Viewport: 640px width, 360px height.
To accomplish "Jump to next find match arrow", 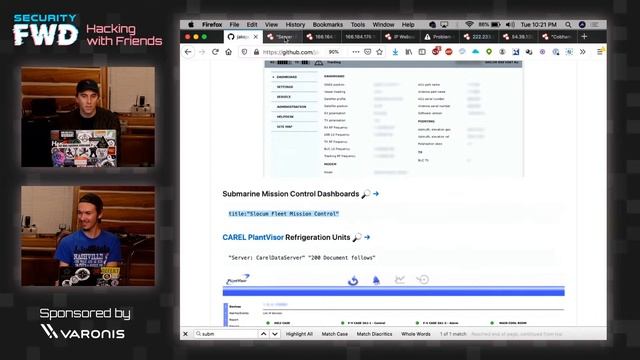I will coord(275,334).
